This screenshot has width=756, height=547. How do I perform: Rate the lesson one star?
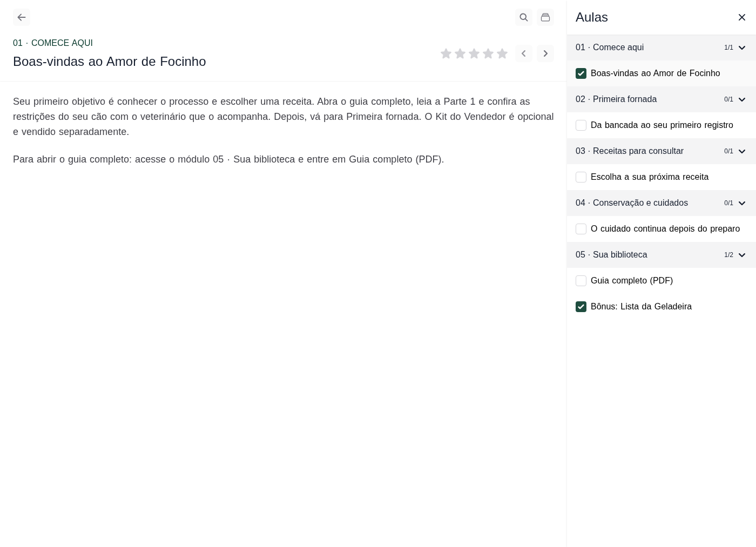click(446, 53)
